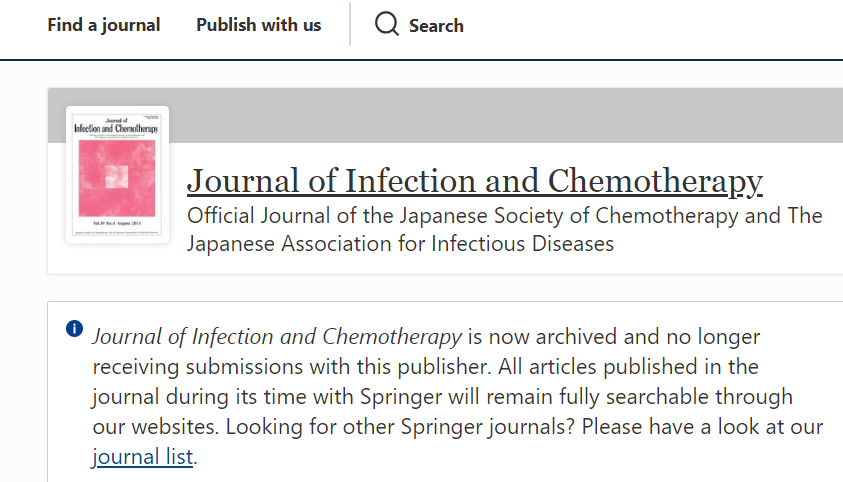Open the Journal of Infection and Chemotherapy title link
Image resolution: width=843 pixels, height=482 pixels.
474,181
